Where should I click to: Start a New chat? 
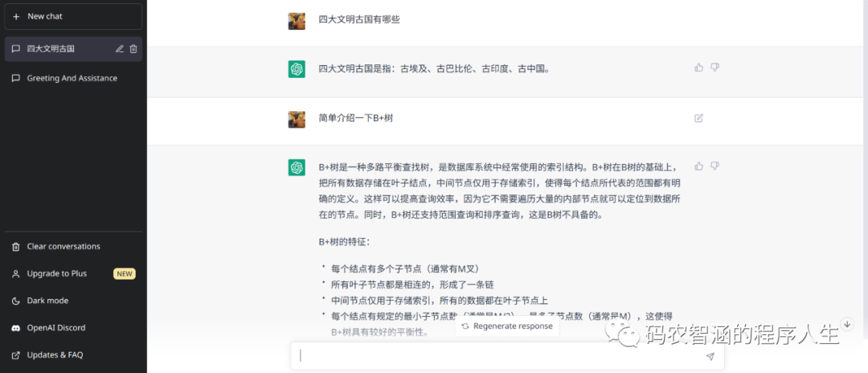click(73, 17)
